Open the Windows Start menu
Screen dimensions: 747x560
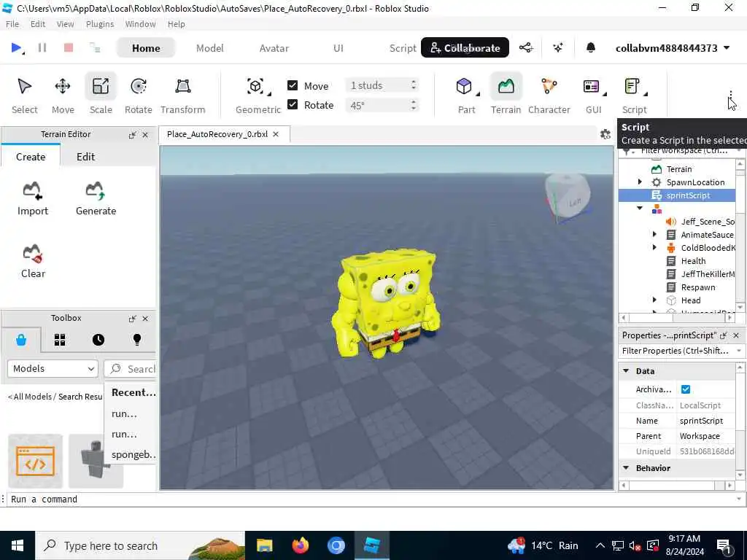[x=18, y=545]
